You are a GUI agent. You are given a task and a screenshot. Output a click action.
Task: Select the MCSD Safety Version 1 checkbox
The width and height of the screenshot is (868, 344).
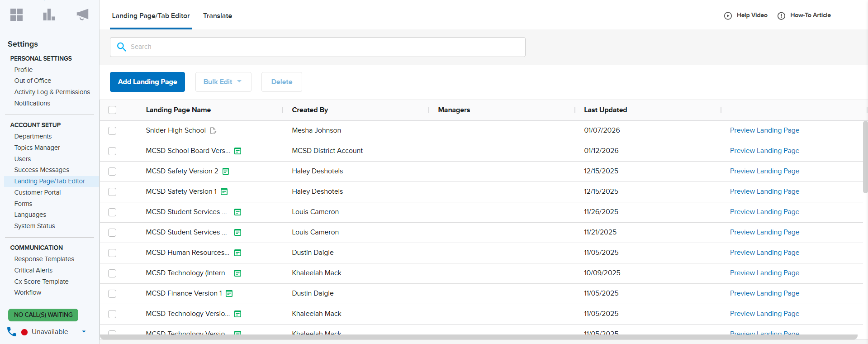point(112,192)
